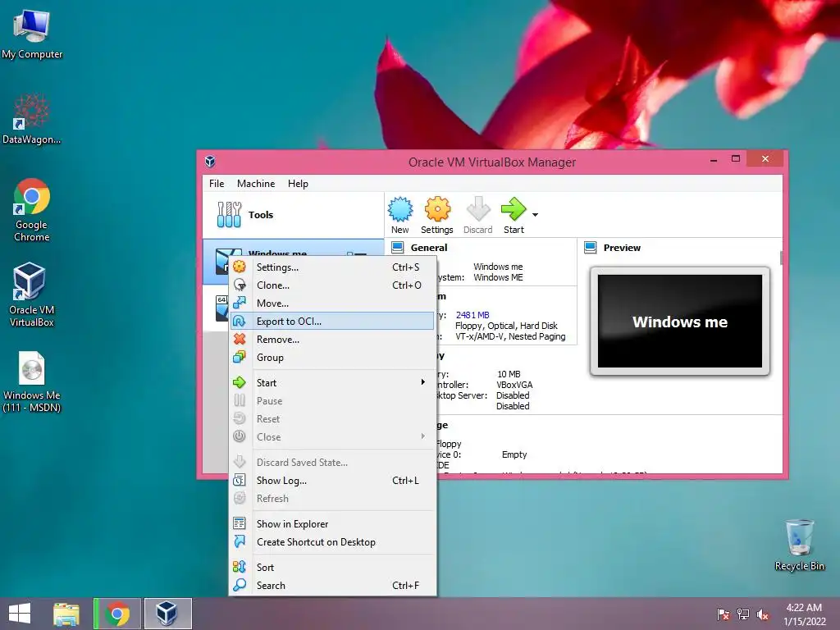Choose Clone... in the context menu
This screenshot has width=840, height=630.
332,285
